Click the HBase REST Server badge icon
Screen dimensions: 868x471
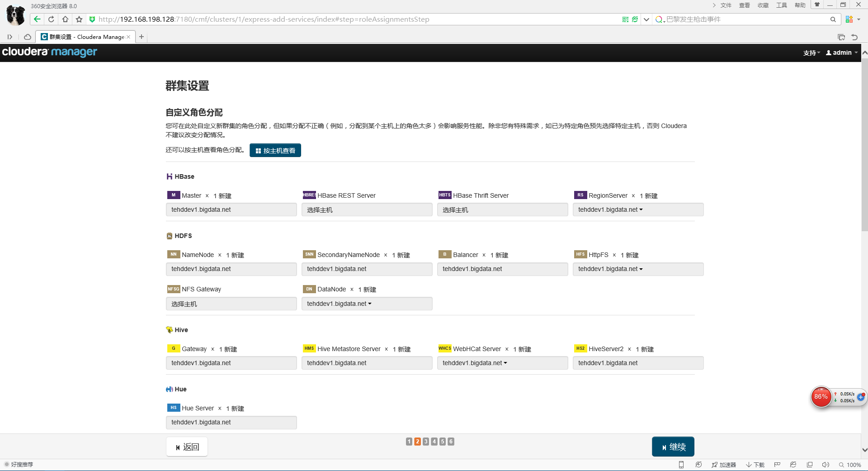click(309, 195)
